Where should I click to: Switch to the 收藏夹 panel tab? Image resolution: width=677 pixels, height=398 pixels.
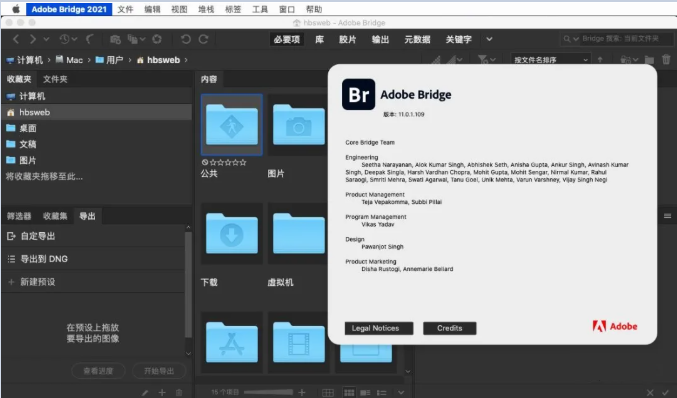19,79
